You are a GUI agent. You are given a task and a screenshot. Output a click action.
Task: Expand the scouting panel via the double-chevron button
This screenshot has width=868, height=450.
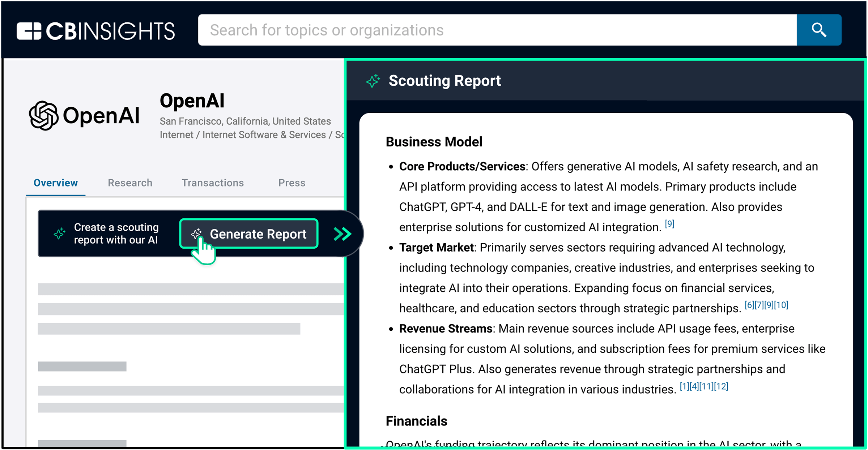[342, 233]
